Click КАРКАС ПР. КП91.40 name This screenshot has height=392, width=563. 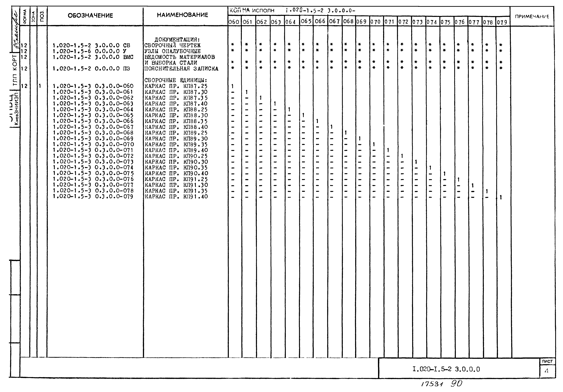(x=176, y=196)
